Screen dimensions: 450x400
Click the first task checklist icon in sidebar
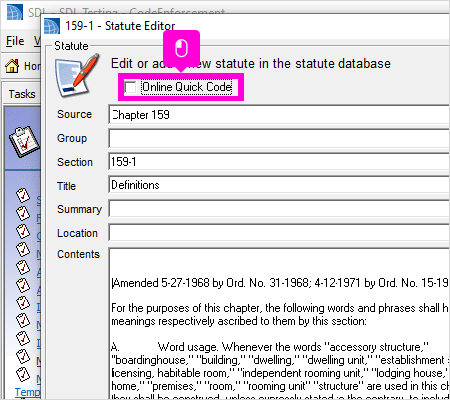23,195
